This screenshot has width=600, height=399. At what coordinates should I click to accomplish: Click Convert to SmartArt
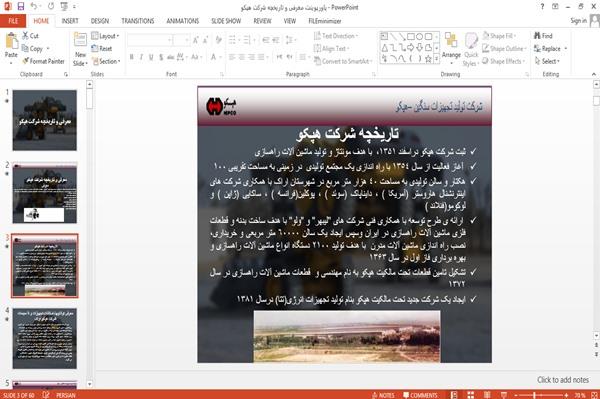click(x=343, y=61)
